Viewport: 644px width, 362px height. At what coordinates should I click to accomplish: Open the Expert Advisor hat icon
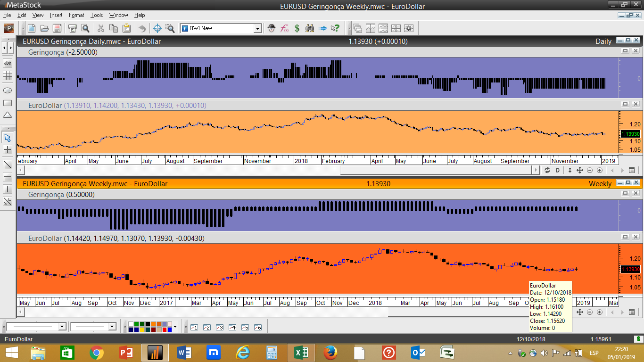coord(272,28)
